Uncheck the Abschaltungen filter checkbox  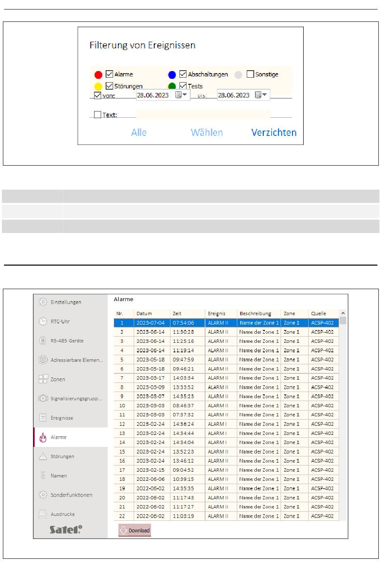183,74
